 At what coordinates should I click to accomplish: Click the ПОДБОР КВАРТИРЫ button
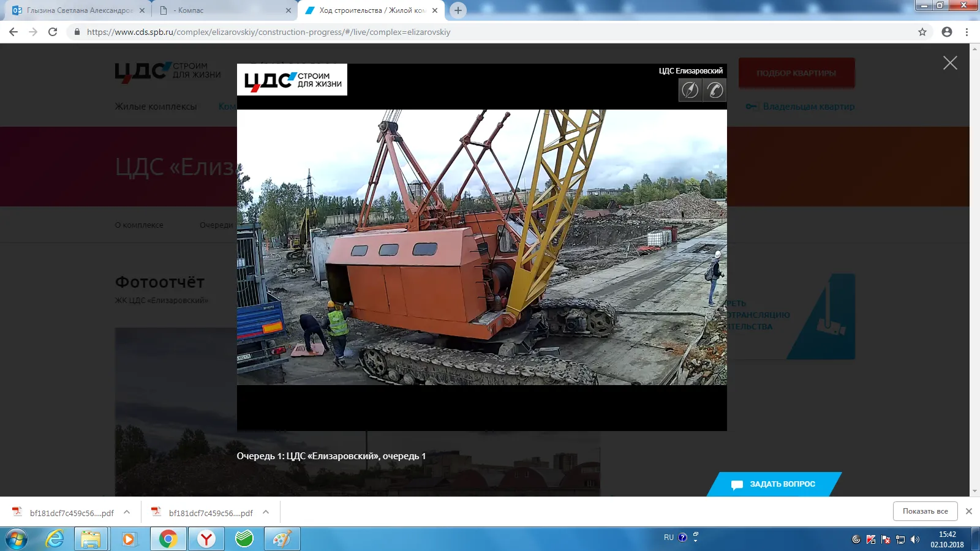pos(796,73)
